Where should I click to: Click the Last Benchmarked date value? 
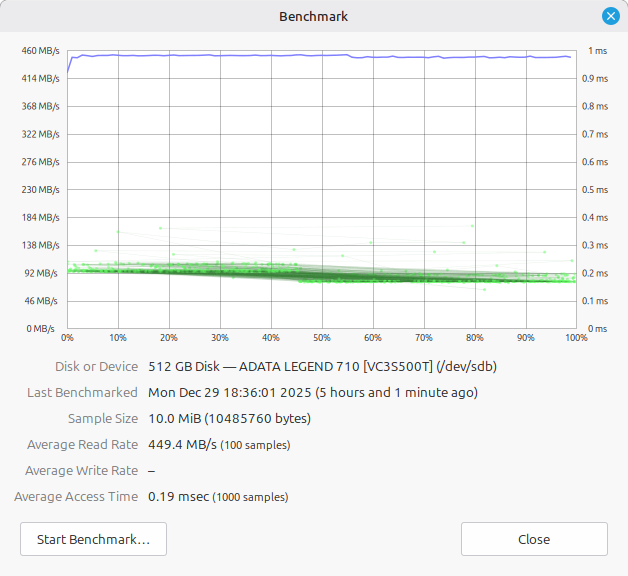pos(312,392)
